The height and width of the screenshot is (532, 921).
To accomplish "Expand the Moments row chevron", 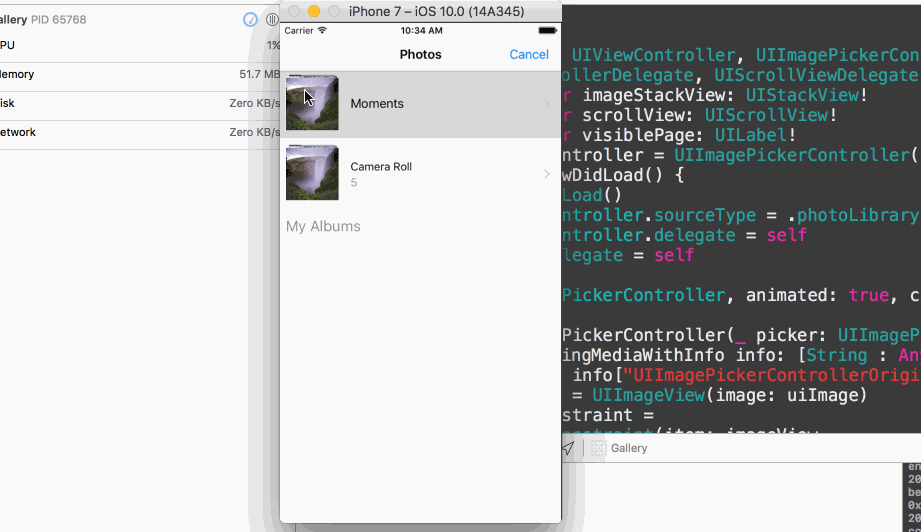I will (547, 104).
